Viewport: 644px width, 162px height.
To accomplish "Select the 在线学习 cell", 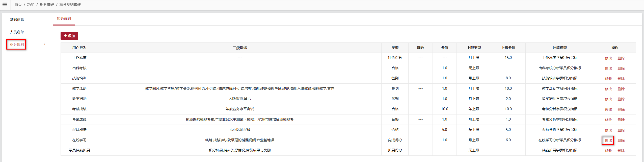I will click(x=79, y=140).
